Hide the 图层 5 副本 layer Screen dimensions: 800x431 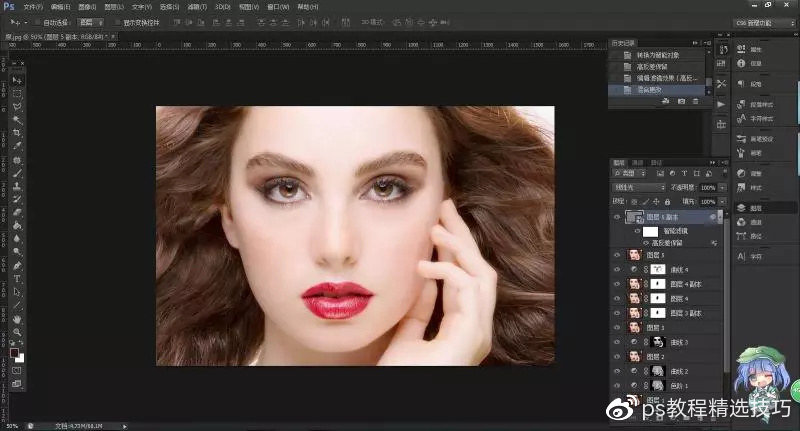tap(616, 216)
